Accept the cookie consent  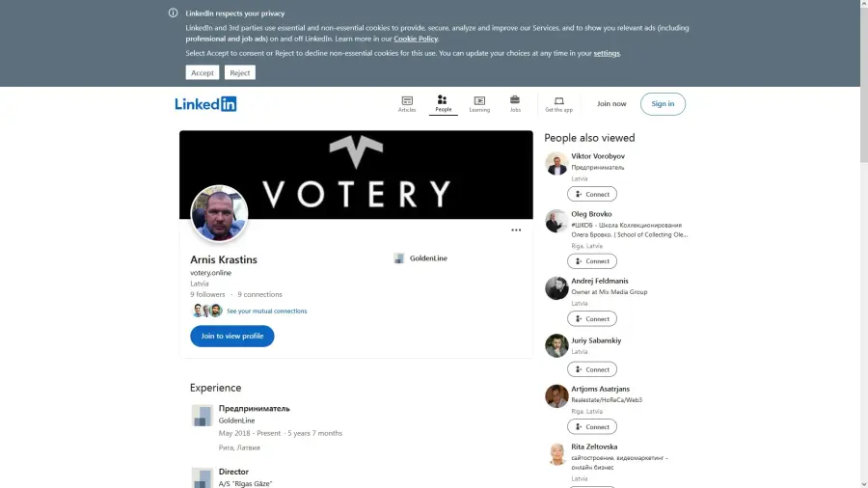pos(203,72)
